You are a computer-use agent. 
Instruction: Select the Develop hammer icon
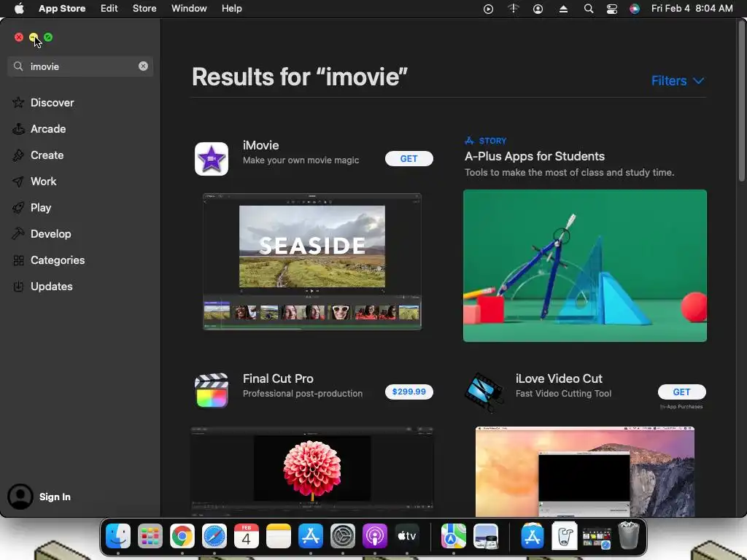point(18,234)
